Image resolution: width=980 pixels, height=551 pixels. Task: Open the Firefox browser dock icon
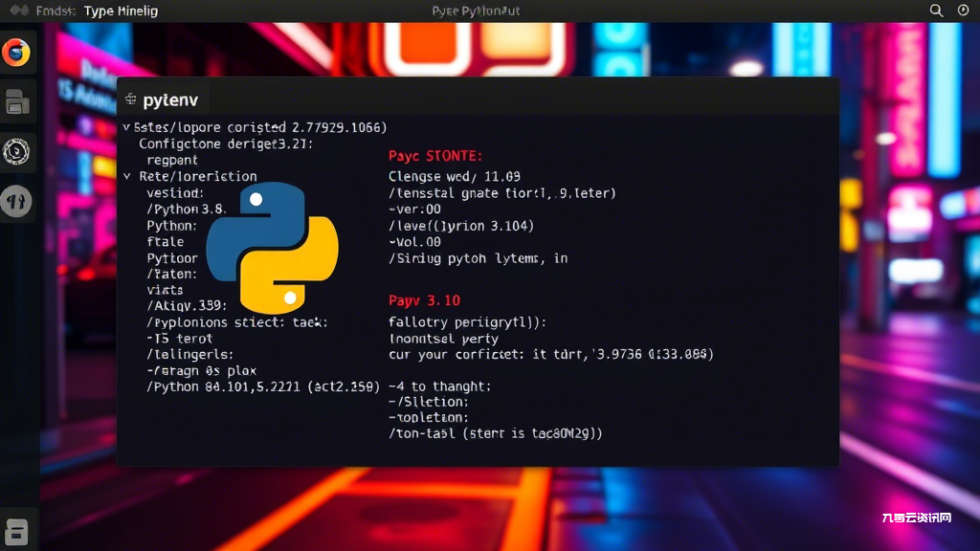[16, 53]
